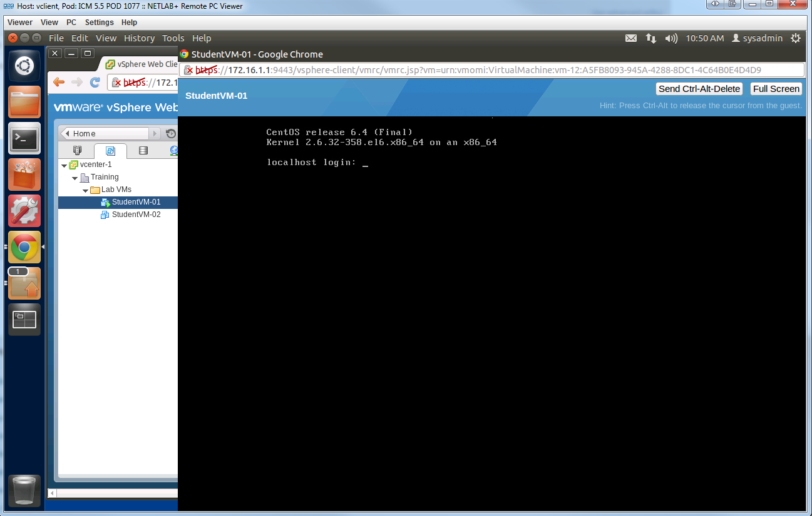The height and width of the screenshot is (516, 812).
Task: Switch to VMs and Templates inventory tab
Action: (110, 151)
